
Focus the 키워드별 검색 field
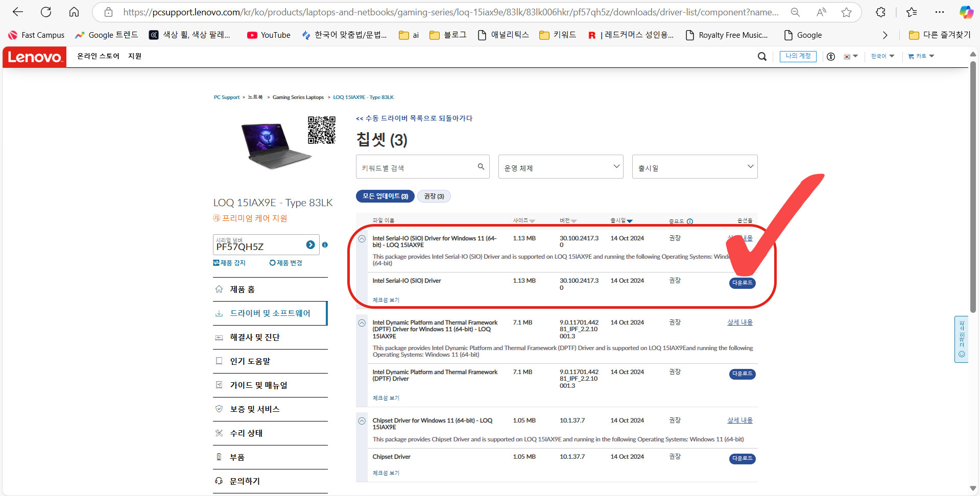[422, 167]
